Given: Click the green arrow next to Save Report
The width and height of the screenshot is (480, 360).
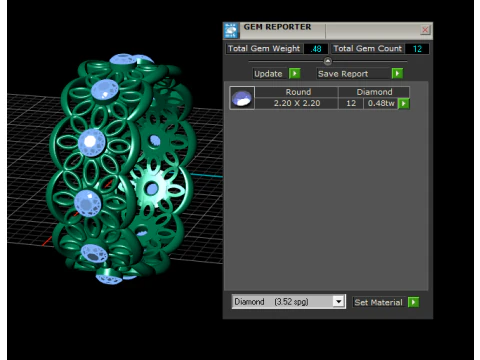Looking at the screenshot, I should [x=397, y=73].
